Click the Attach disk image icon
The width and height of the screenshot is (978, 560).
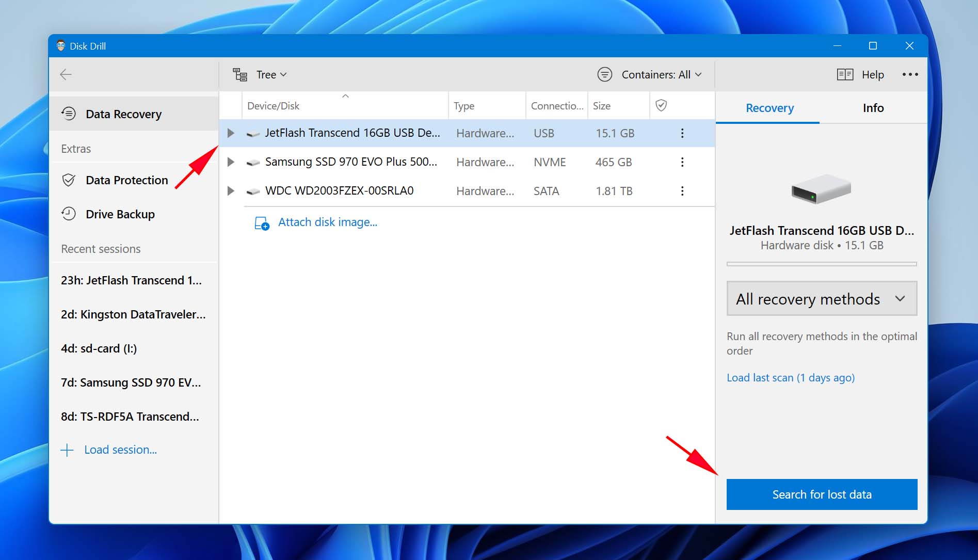click(x=262, y=223)
